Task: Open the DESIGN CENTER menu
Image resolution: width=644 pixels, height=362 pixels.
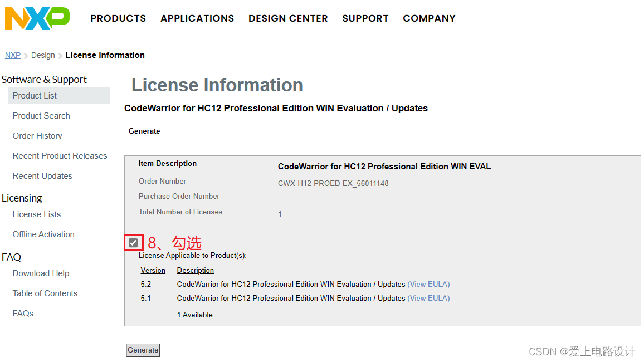Action: tap(288, 18)
